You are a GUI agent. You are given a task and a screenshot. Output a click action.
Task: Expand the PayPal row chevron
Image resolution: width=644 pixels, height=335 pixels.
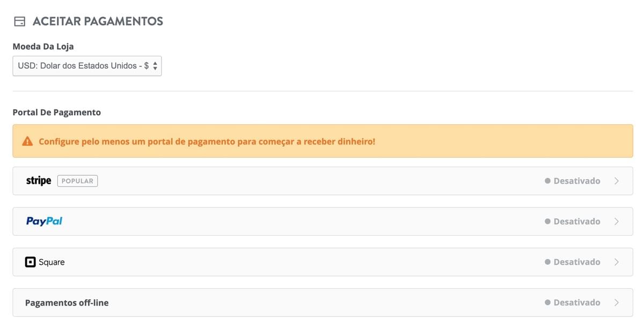pyautogui.click(x=617, y=221)
